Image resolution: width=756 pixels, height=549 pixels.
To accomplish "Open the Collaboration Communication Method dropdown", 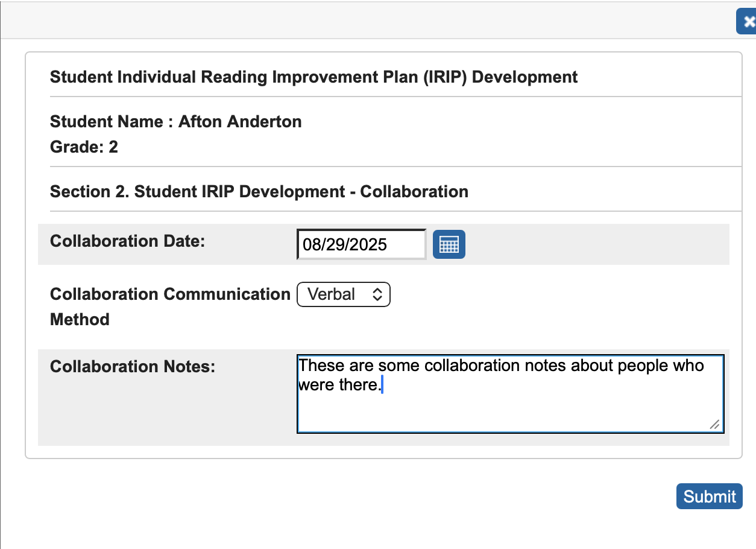I will point(343,294).
